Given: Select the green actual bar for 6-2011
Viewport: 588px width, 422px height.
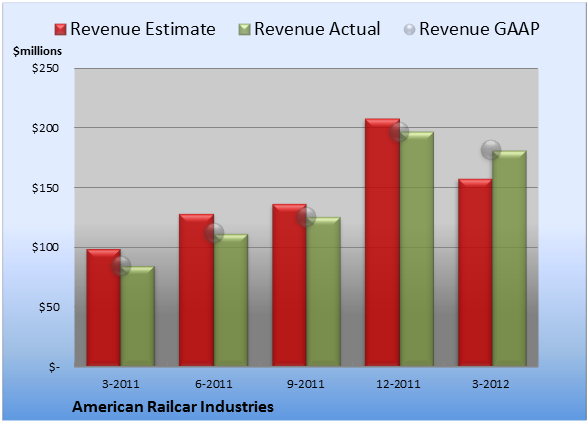Looking at the screenshot, I should click(231, 300).
